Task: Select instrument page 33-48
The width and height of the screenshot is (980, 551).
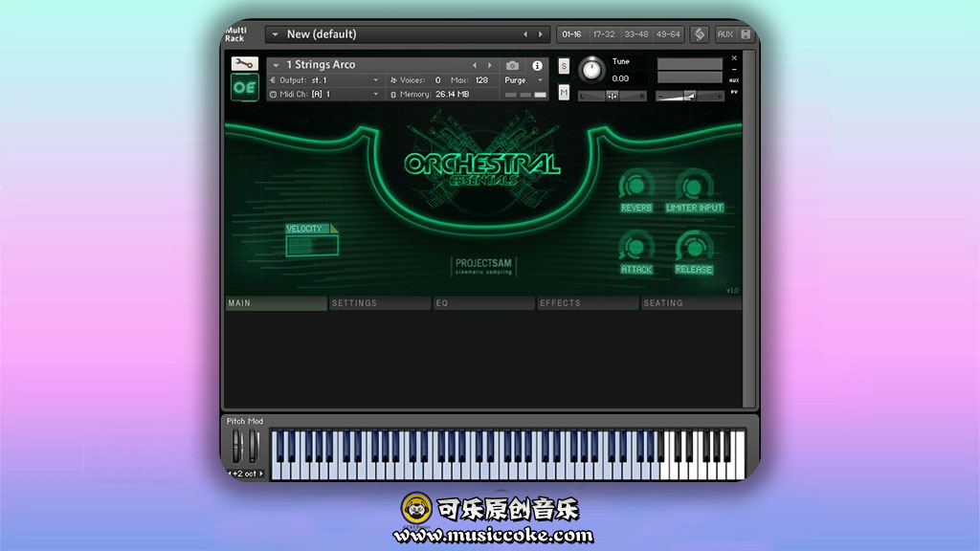Action: point(636,34)
